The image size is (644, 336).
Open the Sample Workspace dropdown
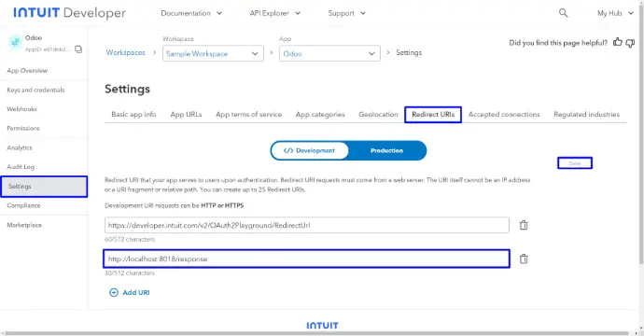213,53
